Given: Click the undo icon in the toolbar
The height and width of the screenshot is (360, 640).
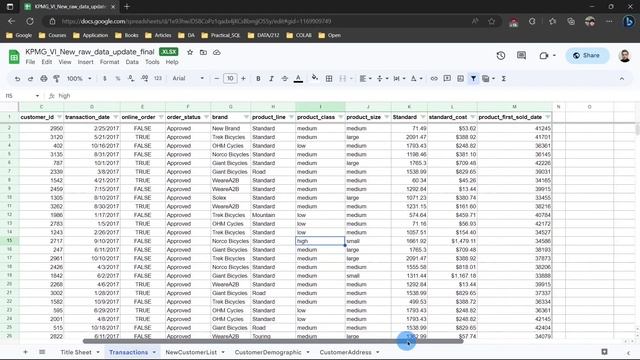Looking at the screenshot, I should pos(17,78).
